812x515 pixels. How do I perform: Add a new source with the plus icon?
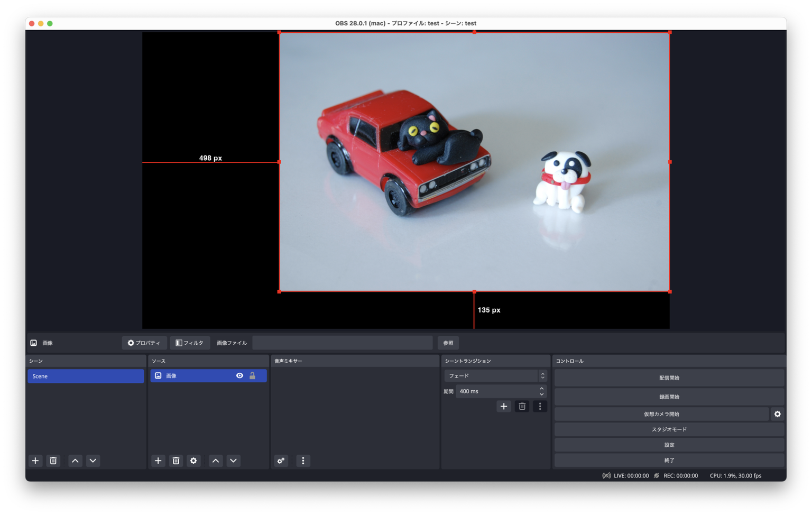pyautogui.click(x=158, y=461)
